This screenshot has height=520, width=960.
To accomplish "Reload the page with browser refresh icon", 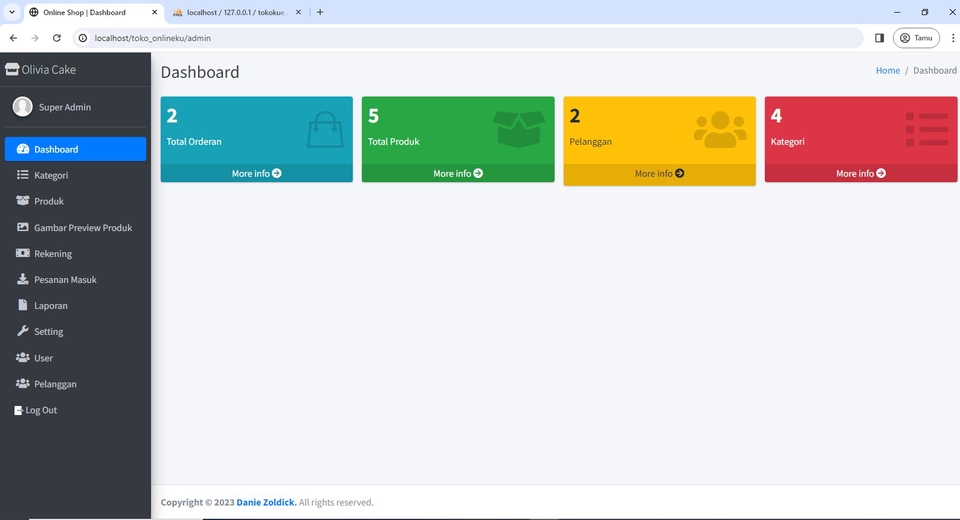I will (56, 38).
